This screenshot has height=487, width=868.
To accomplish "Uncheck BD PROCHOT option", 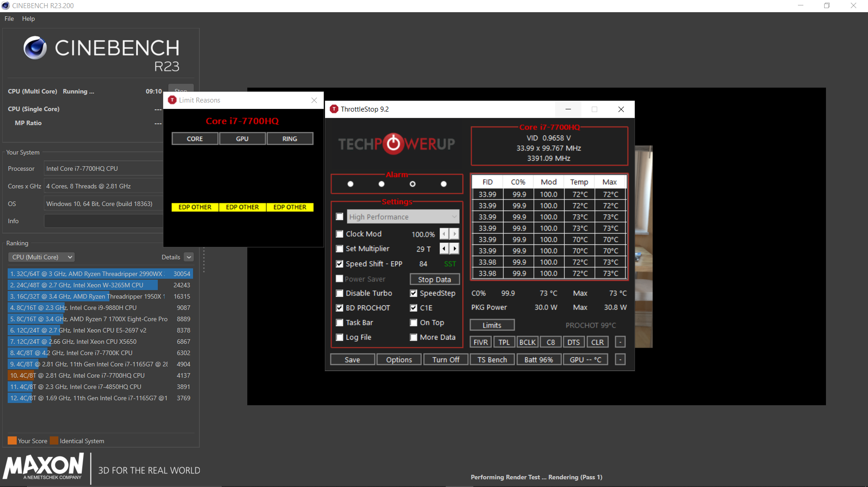I will 340,308.
